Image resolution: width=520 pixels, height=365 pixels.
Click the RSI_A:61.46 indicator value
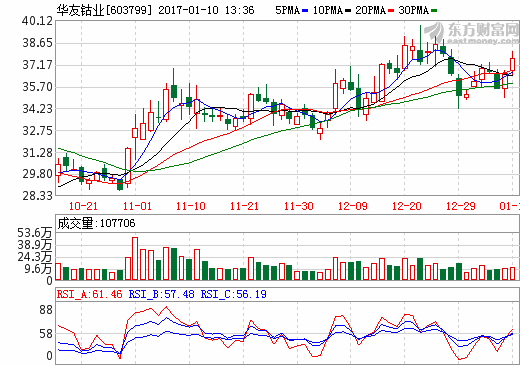click(x=89, y=294)
